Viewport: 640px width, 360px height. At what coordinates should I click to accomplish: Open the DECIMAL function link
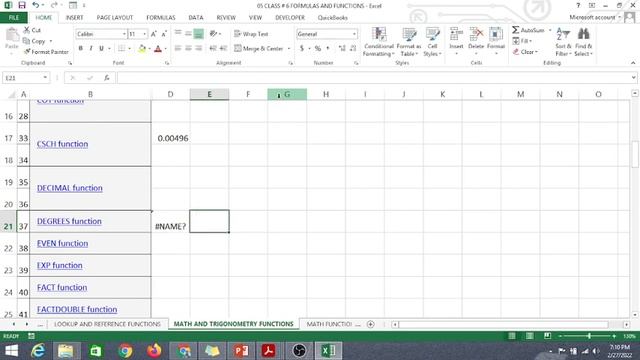[70, 188]
